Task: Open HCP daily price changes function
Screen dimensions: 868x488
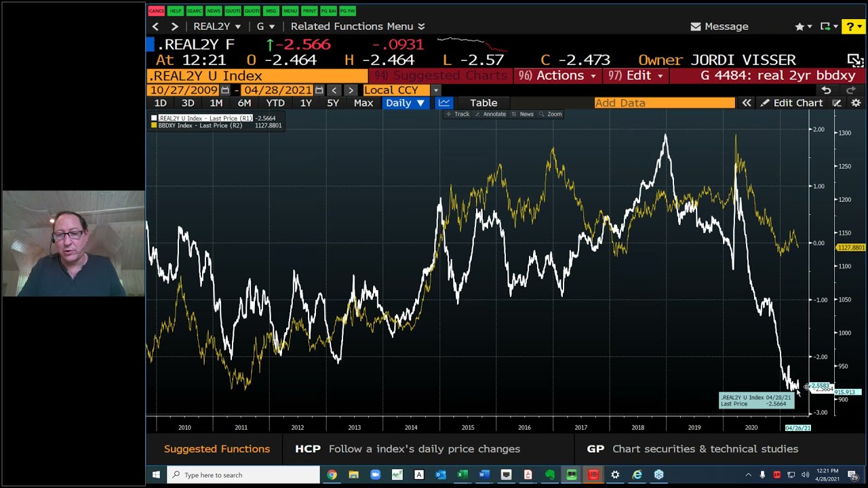Action: 408,449
